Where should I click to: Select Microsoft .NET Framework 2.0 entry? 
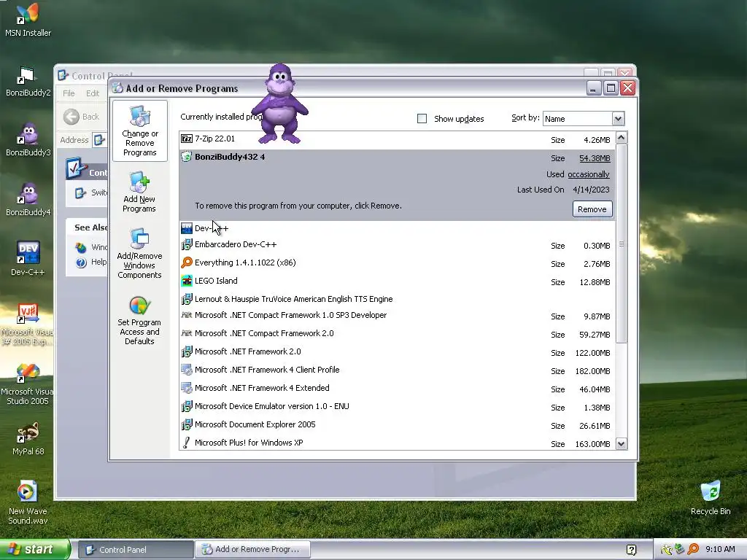398,352
